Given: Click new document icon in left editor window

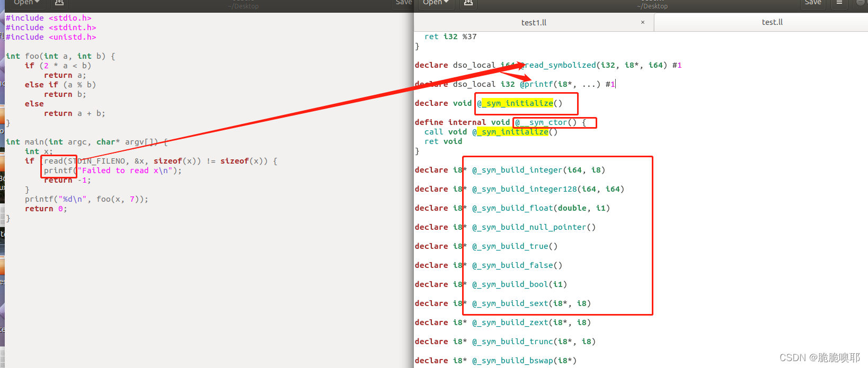Looking at the screenshot, I should tap(59, 3).
